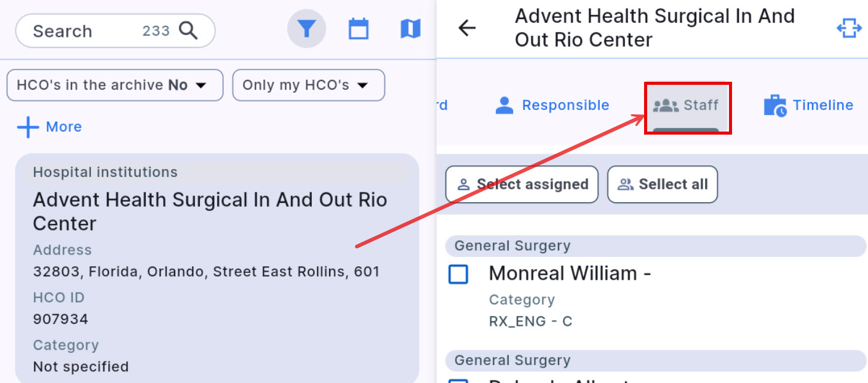This screenshot has height=383, width=868.
Task: Open the Responsible tab
Action: [x=552, y=106]
